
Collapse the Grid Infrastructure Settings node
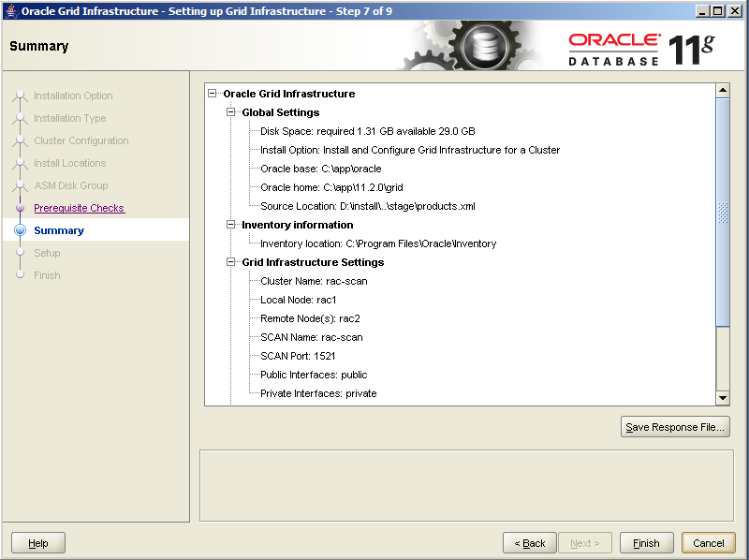pos(230,262)
